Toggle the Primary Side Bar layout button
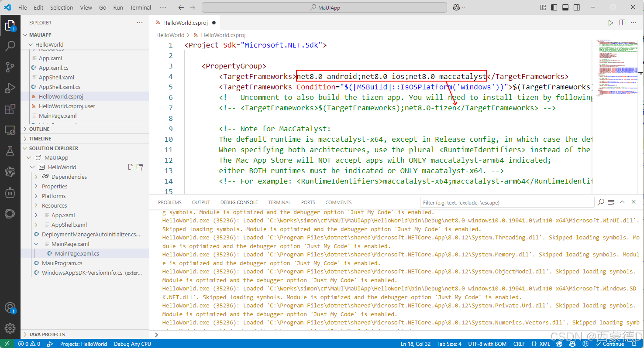644x348 pixels. click(x=554, y=7)
